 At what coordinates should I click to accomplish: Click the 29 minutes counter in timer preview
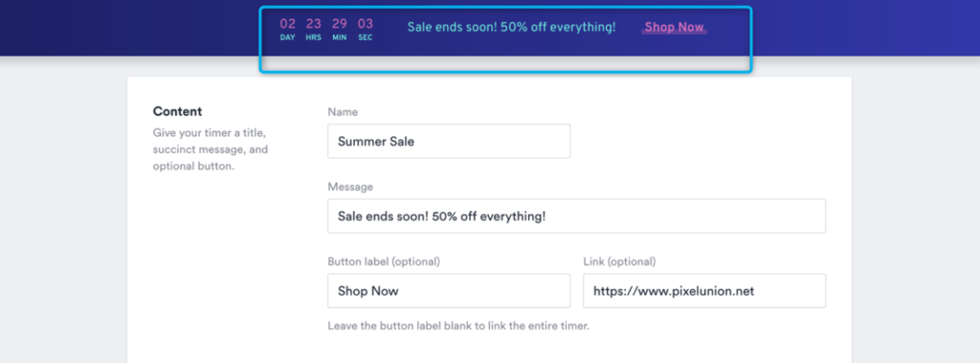pos(340,24)
